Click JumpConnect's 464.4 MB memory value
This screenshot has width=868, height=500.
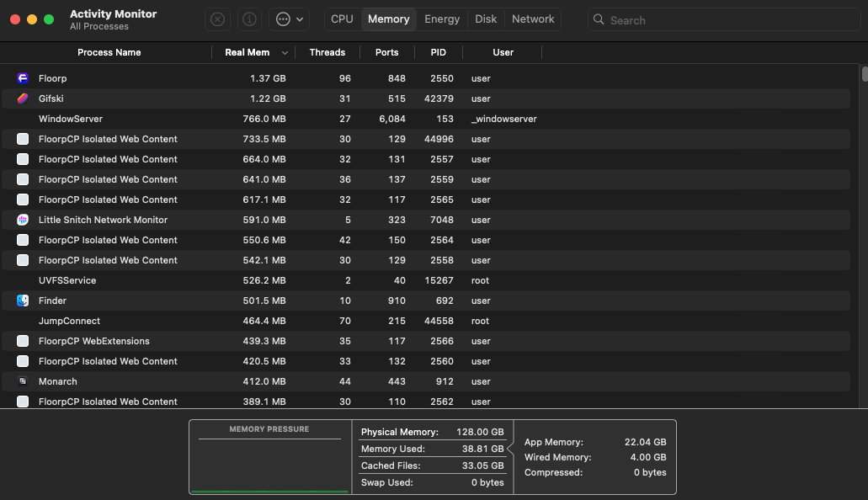[x=264, y=322]
